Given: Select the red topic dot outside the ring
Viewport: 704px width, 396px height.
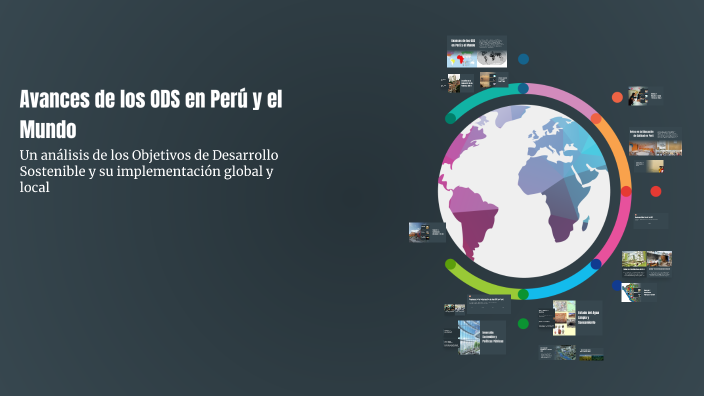Looking at the screenshot, I should (656, 191).
